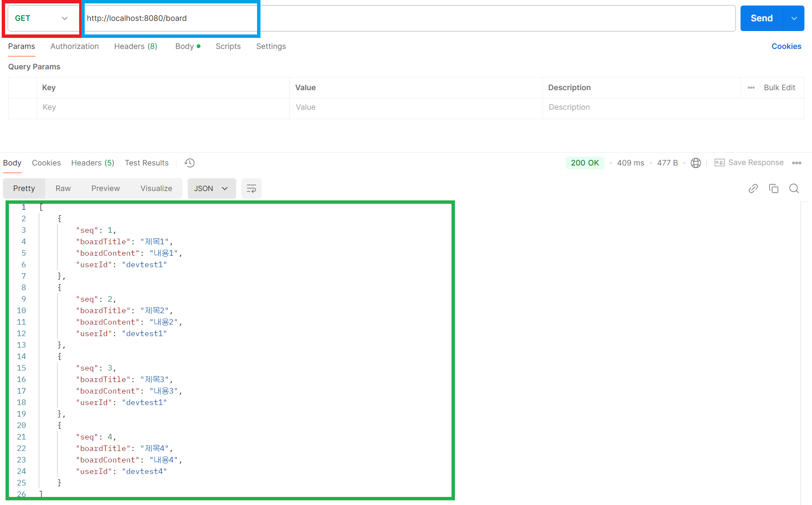Toggle line wrap icon

coord(252,188)
